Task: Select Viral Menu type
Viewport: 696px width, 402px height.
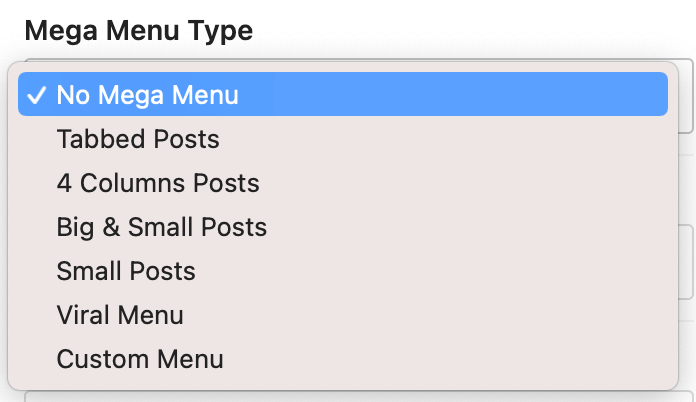Action: click(x=120, y=315)
